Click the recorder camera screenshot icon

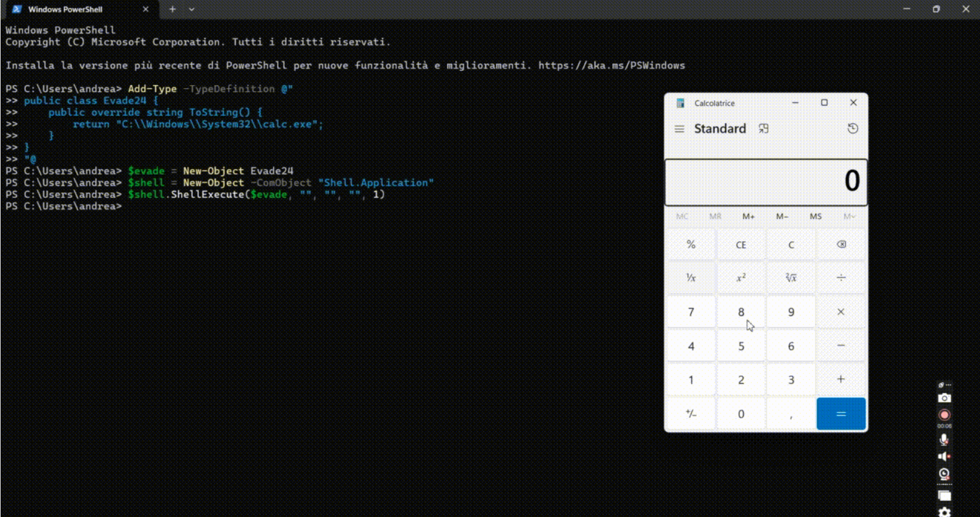[944, 398]
